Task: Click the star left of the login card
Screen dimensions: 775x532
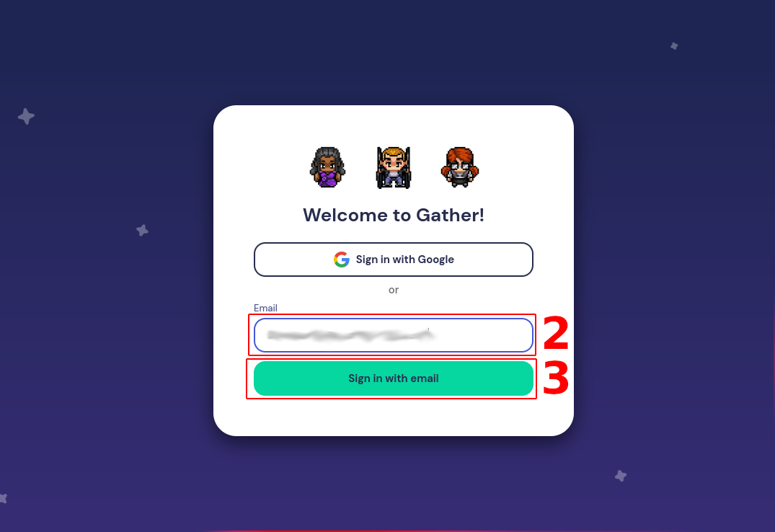Action: coord(142,231)
